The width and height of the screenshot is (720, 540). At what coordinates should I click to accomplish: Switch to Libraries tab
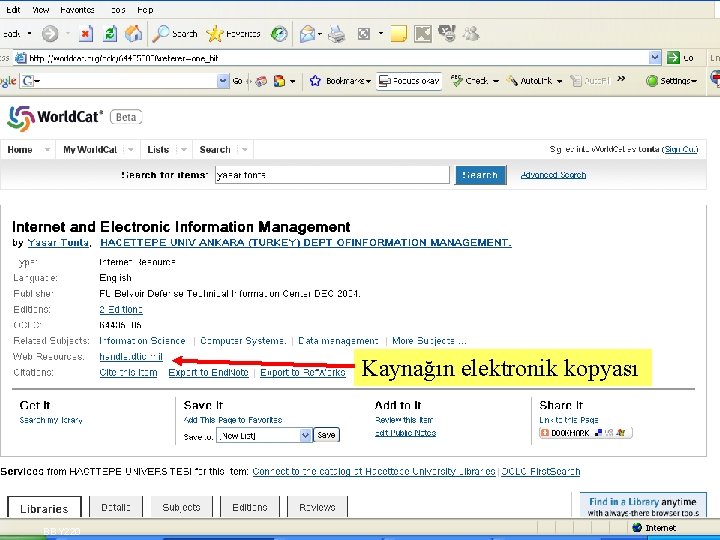click(x=44, y=508)
